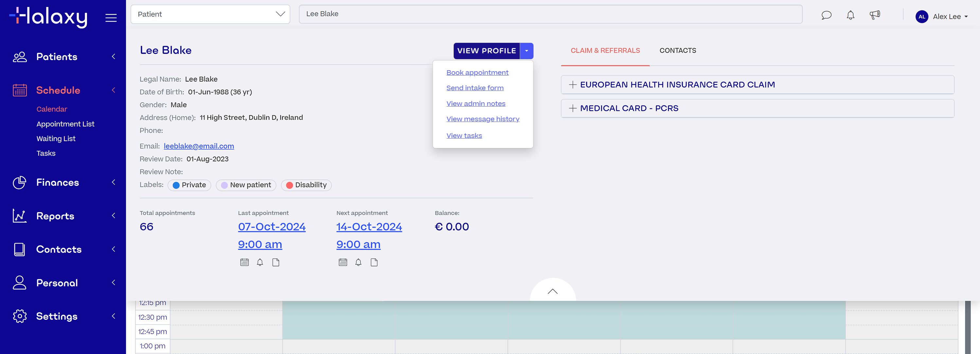
Task: Expand the Contacts sidebar chevron
Action: pyautogui.click(x=114, y=249)
